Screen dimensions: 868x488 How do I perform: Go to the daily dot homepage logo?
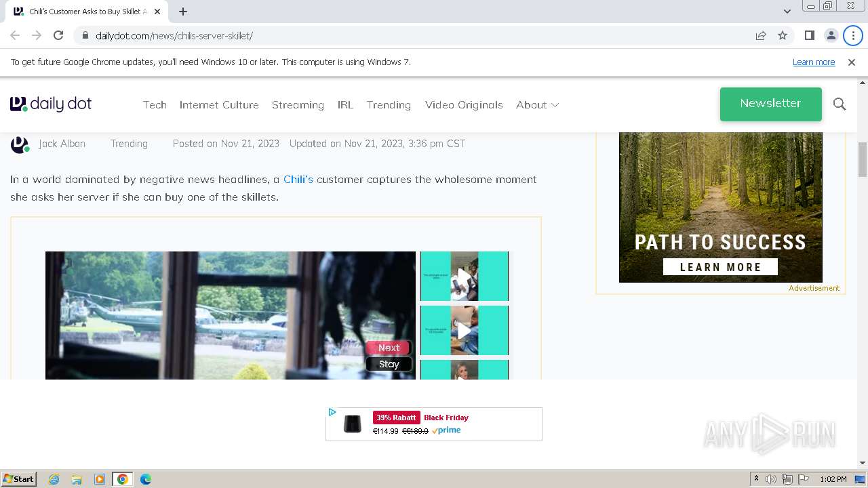pos(51,104)
